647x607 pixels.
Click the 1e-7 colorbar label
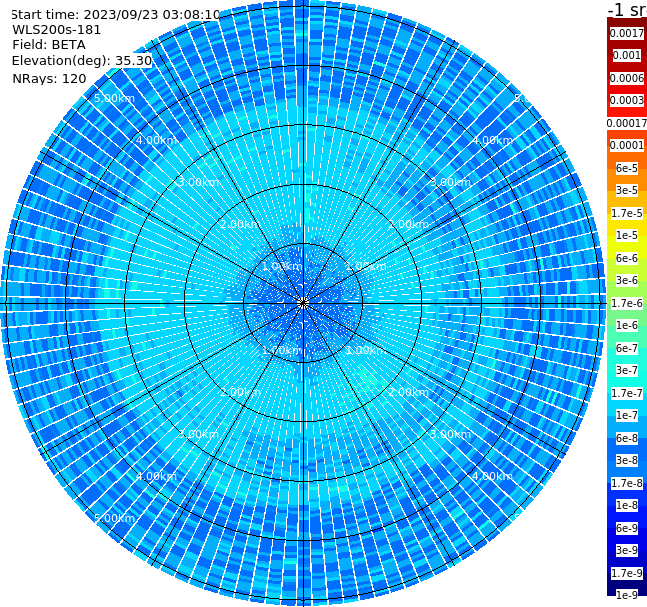(x=627, y=415)
